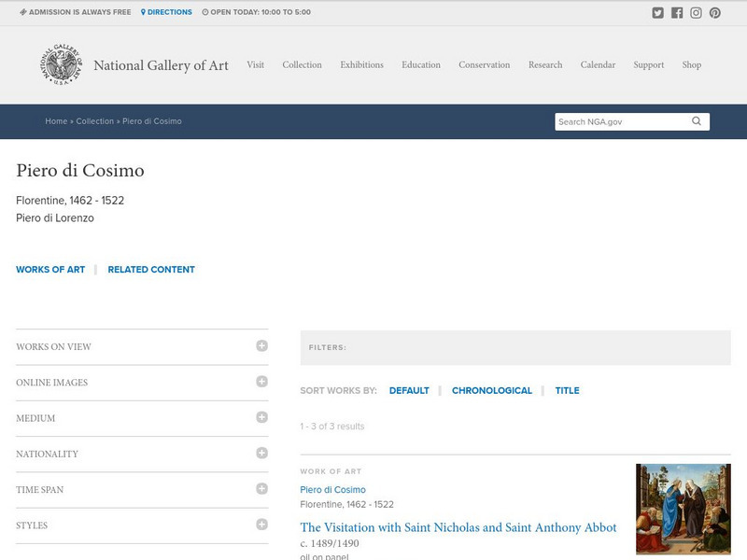Screen dimensions: 747x560
Task: Open The Visitation with Saint Nicholas link
Action: 458,527
